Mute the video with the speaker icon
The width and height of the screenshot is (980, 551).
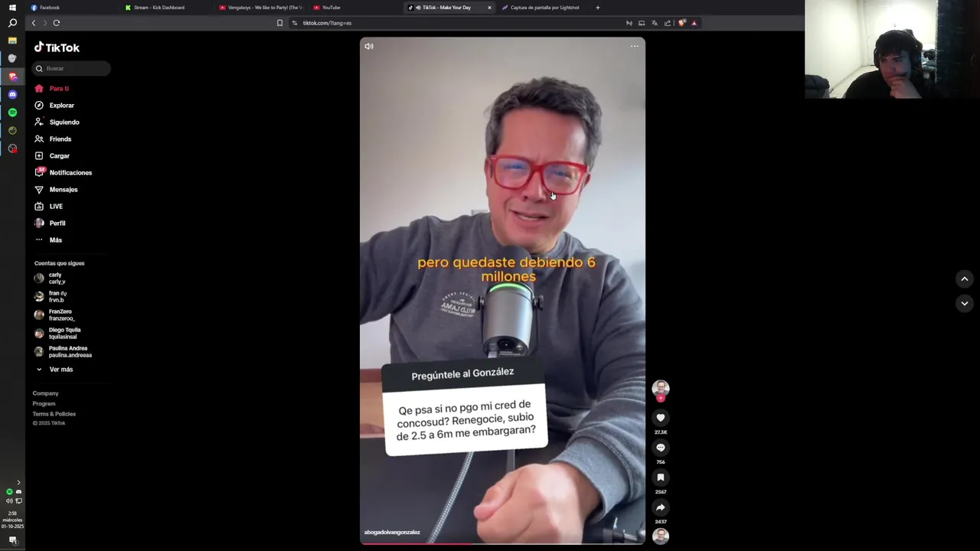pyautogui.click(x=369, y=46)
